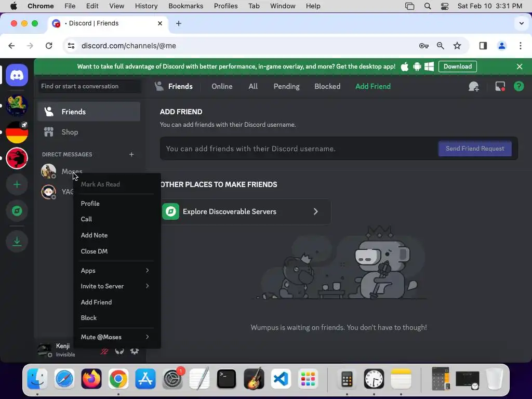Open a new Chrome tab
The width and height of the screenshot is (532, 399).
179,23
